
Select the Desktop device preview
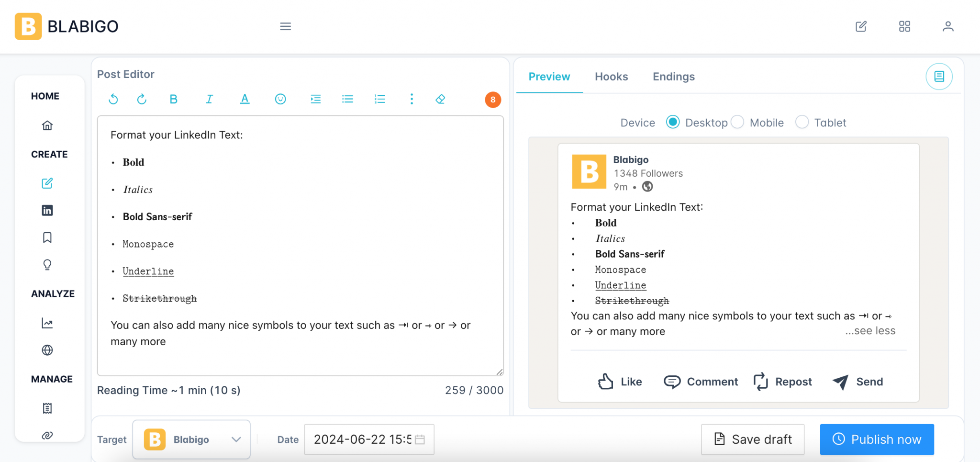pos(673,122)
